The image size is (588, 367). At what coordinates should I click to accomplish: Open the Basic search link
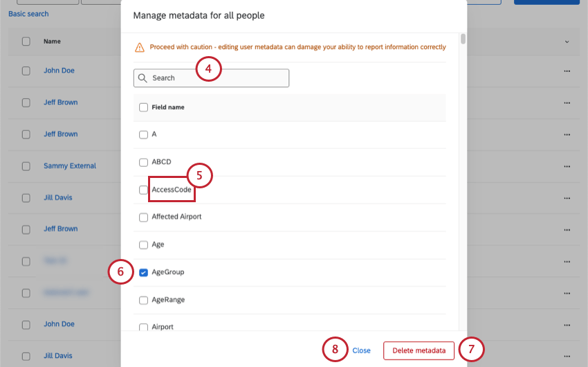pyautogui.click(x=28, y=14)
